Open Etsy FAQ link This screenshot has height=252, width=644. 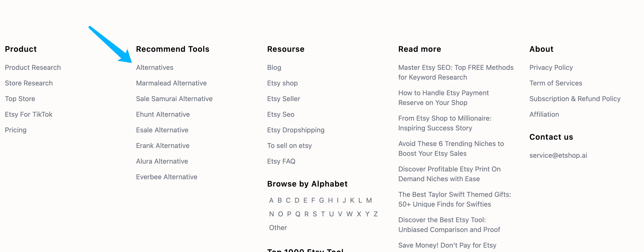[x=281, y=161]
